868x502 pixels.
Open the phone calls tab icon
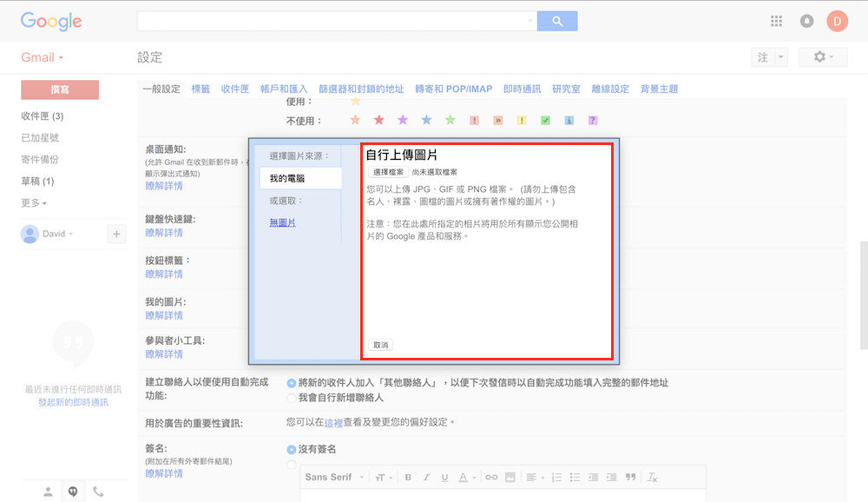(x=98, y=492)
